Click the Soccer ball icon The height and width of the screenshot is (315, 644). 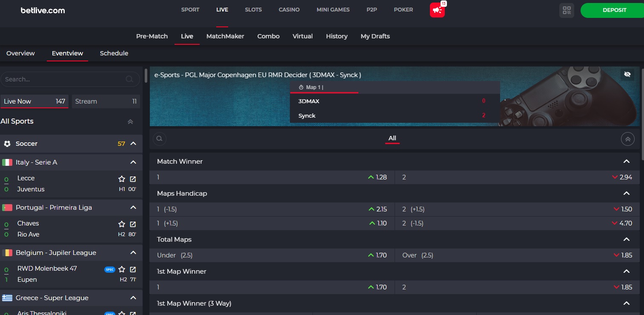point(7,144)
